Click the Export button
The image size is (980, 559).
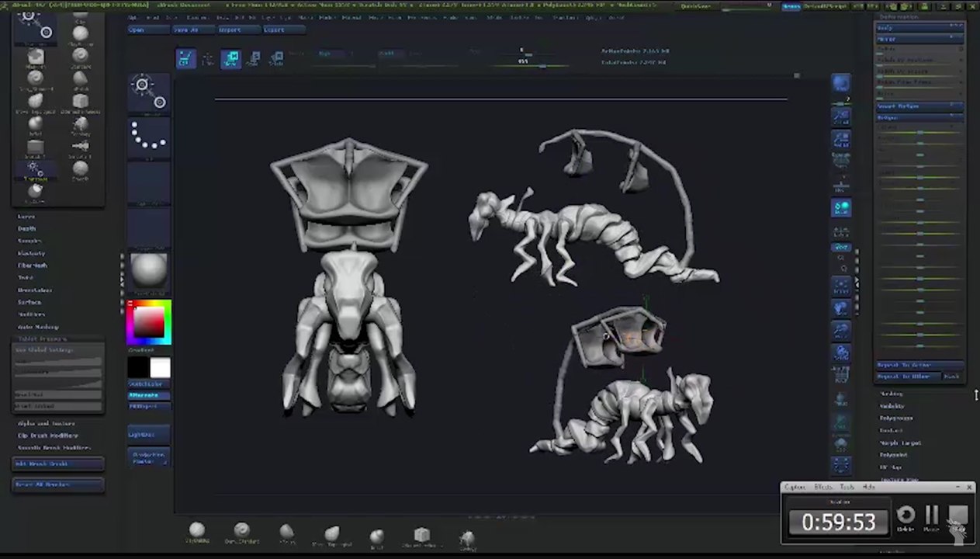pyautogui.click(x=282, y=30)
